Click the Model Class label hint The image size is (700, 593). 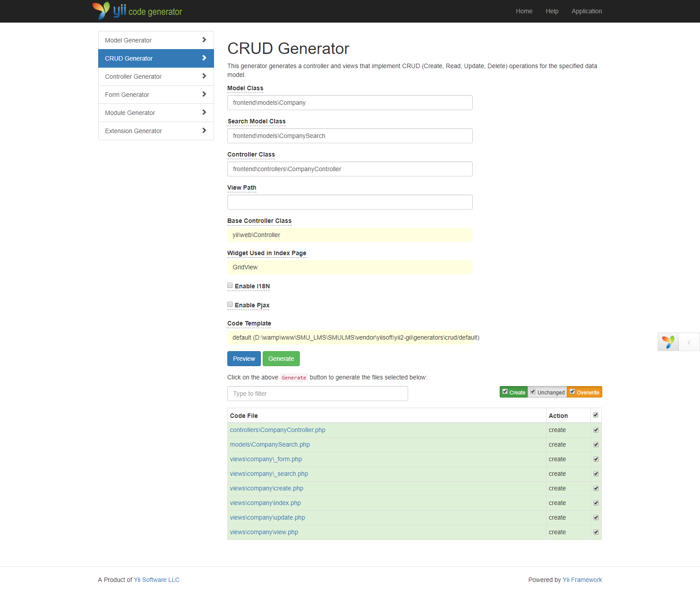point(245,88)
